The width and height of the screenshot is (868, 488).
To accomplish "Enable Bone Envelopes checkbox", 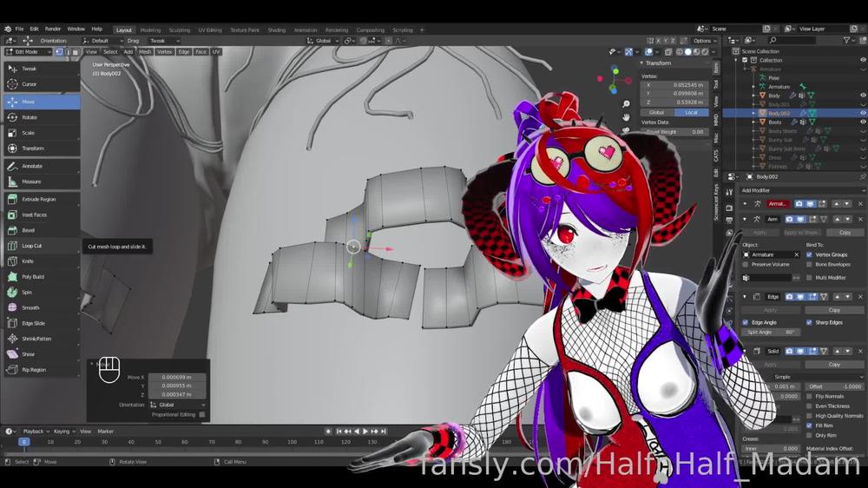I will pos(809,265).
